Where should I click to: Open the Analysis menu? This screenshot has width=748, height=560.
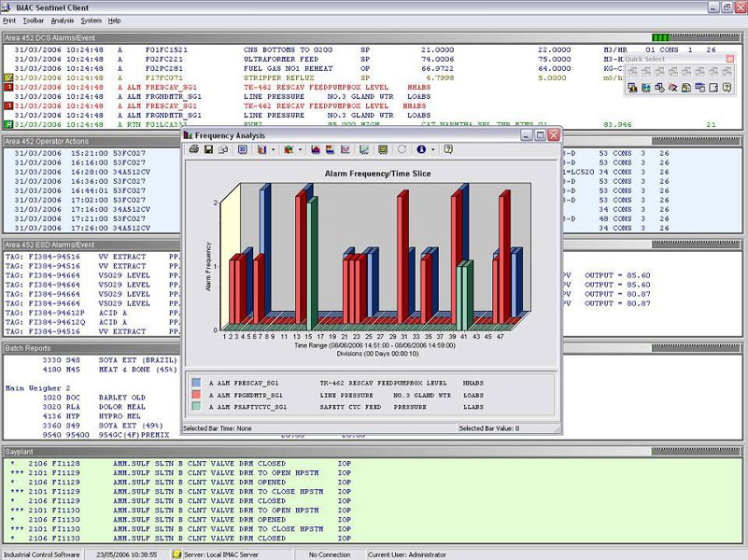63,20
